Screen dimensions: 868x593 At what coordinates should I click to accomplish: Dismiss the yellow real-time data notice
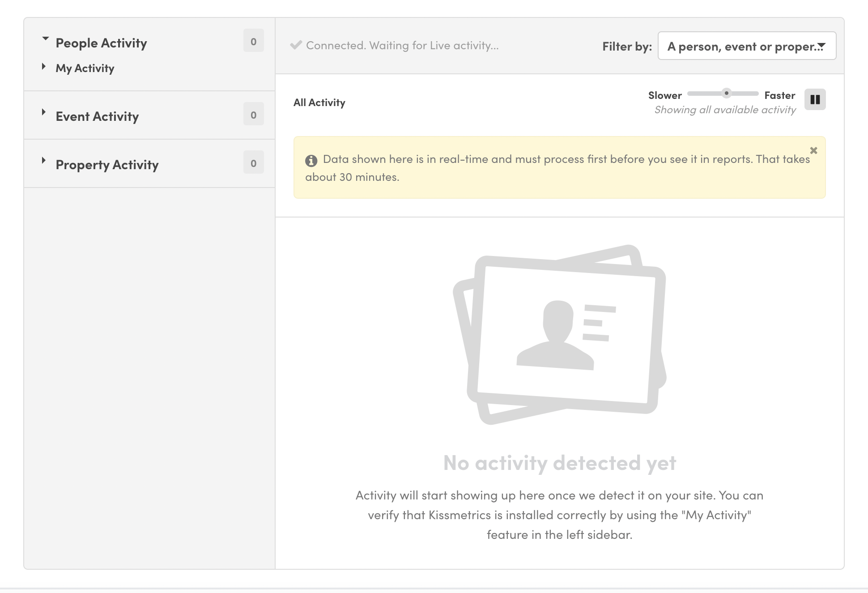(x=813, y=150)
